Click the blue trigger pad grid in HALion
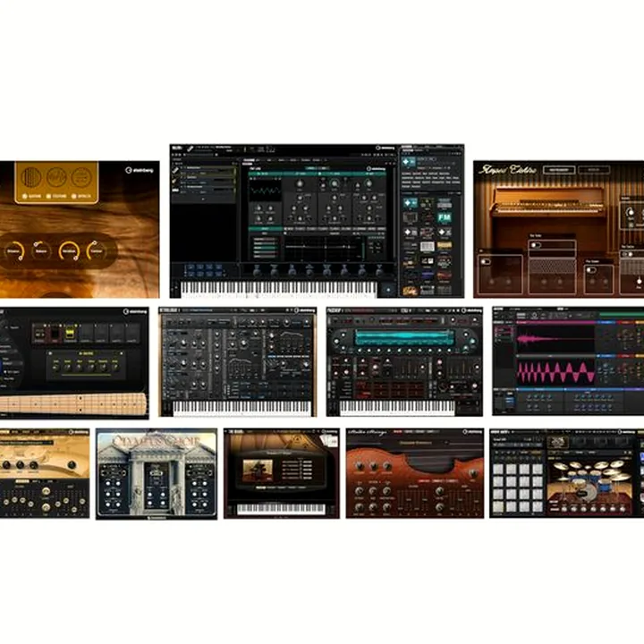Screen dimensions: 644x644 click(x=204, y=270)
